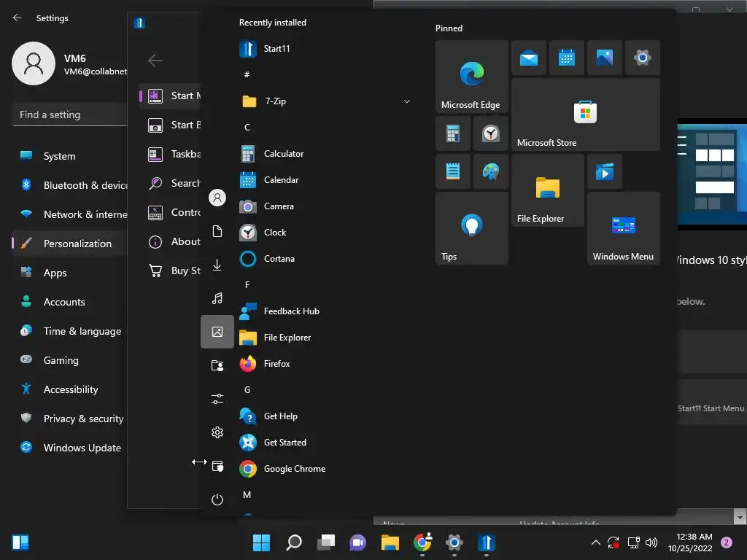Screen dimensions: 747x560
Task: Open the Windows Menu pinned tile
Action: click(x=624, y=228)
